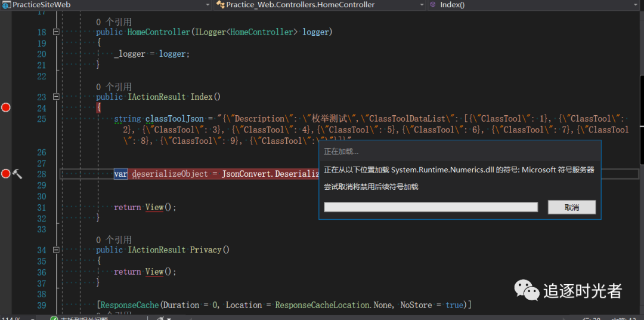Click the classToolJson variable name

(175, 119)
